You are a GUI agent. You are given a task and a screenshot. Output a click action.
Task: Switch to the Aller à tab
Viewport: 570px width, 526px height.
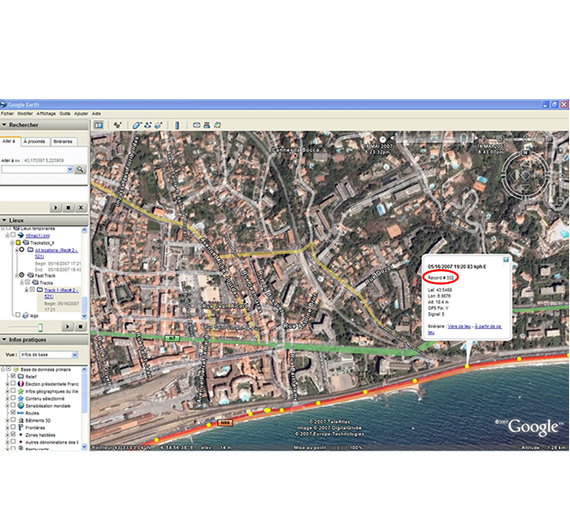point(9,141)
